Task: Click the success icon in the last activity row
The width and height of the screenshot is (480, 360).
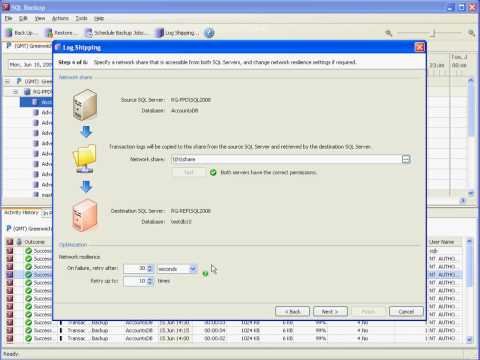Action: point(29,338)
